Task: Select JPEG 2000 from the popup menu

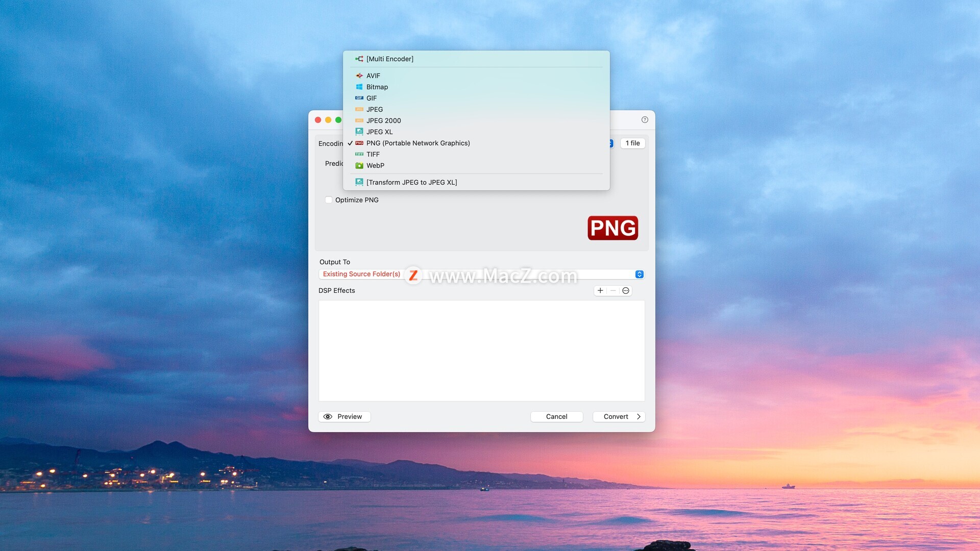Action: (x=383, y=121)
